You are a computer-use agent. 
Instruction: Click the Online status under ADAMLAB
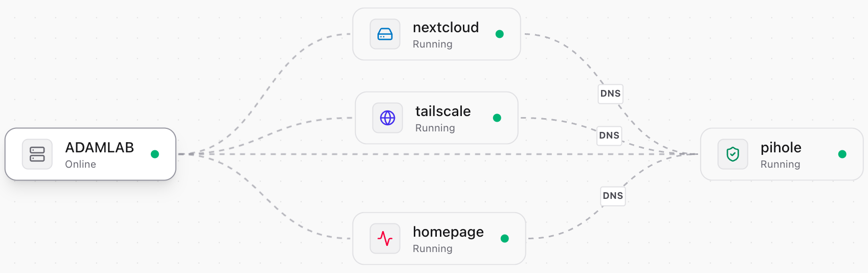tap(81, 164)
